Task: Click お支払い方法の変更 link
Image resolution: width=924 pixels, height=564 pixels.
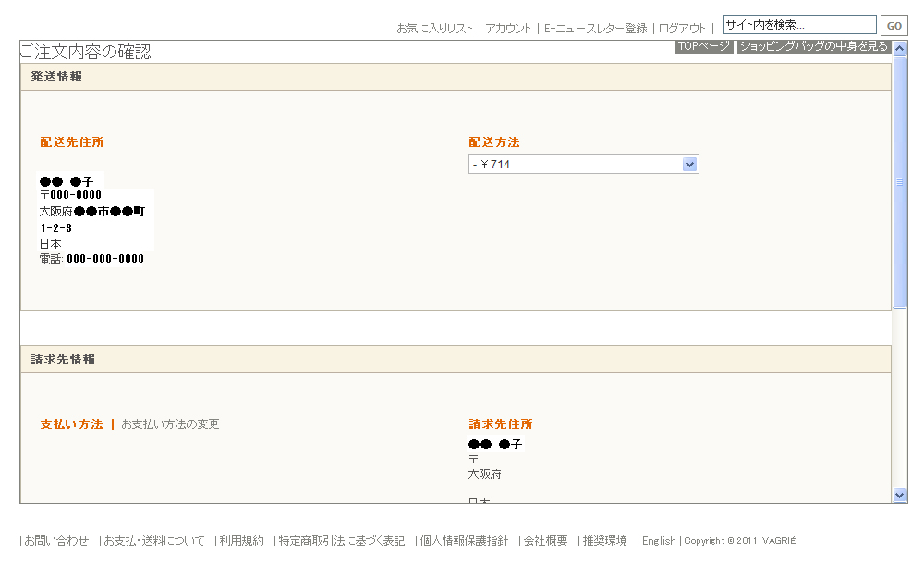Action: (170, 424)
